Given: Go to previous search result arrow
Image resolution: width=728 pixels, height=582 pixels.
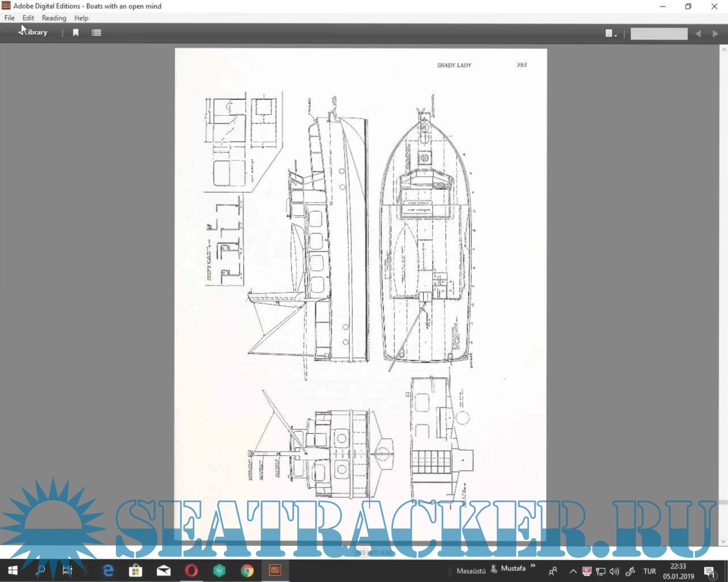Looking at the screenshot, I should click(698, 34).
